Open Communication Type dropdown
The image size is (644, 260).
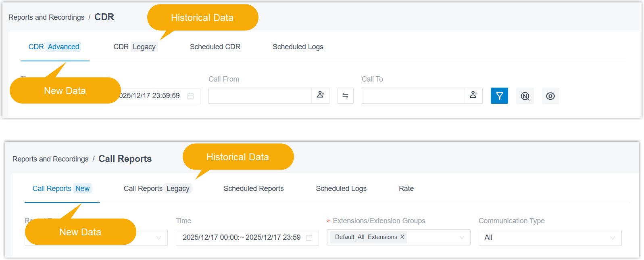[612, 238]
